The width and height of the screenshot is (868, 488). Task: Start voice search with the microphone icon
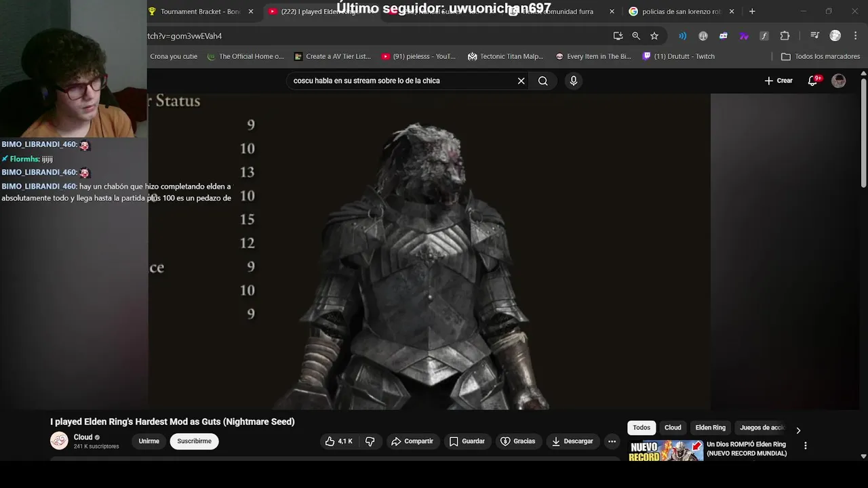574,81
